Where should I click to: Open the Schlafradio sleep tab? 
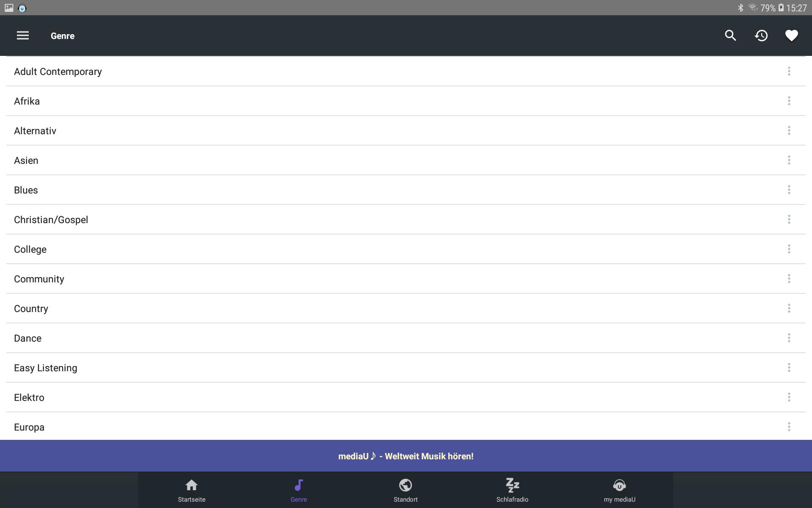click(512, 490)
